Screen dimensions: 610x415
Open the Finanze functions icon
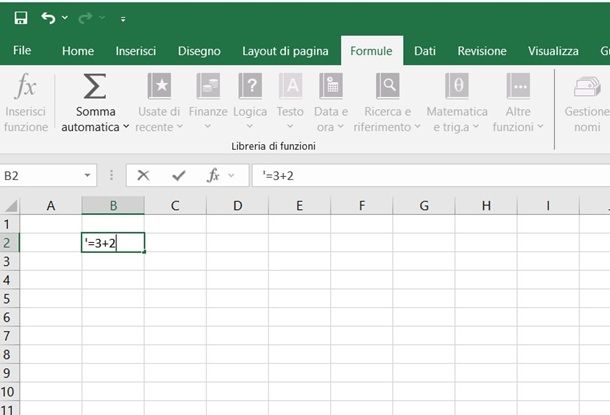208,86
